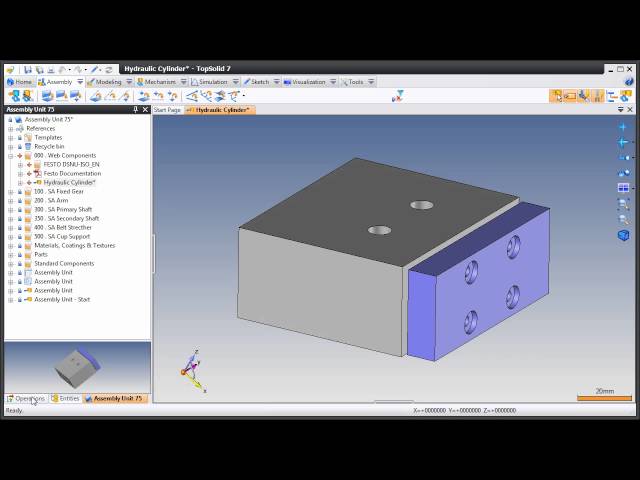Viewport: 640px width, 480px height.
Task: Toggle the second orange selection filter button
Action: (570, 96)
